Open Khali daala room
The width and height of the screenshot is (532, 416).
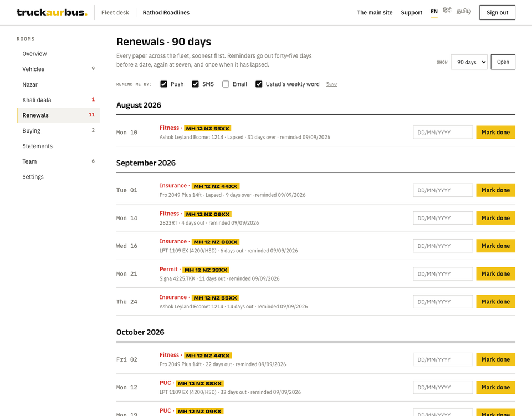58,100
